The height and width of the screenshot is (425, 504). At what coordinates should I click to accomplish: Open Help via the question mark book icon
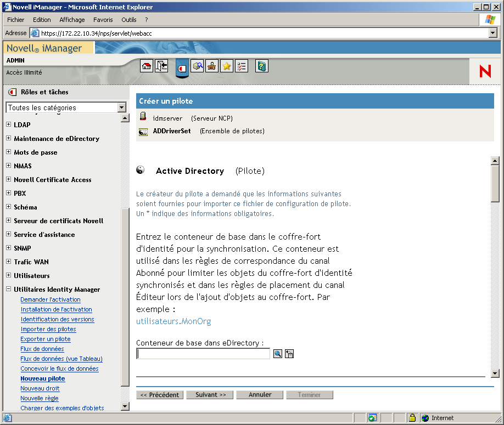261,65
